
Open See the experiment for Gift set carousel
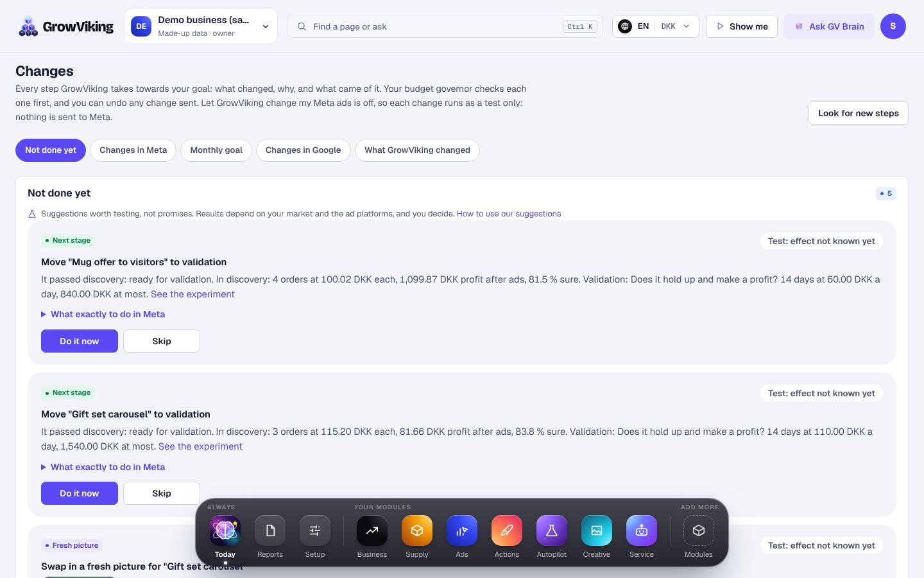[200, 446]
